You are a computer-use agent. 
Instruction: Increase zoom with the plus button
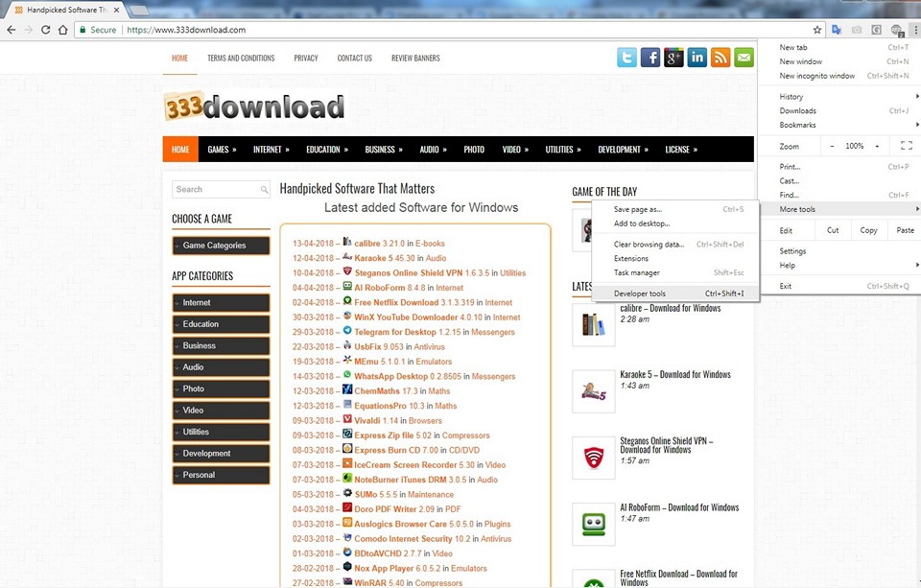(x=877, y=146)
